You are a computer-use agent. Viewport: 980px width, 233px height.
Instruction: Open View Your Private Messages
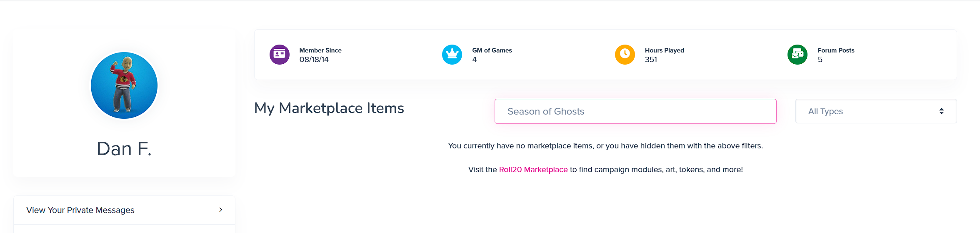pyautogui.click(x=80, y=210)
